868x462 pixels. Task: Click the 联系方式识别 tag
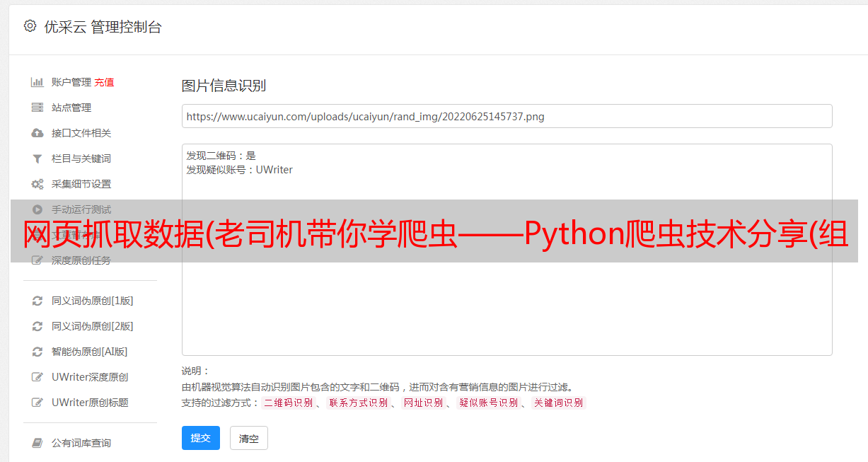tap(358, 403)
